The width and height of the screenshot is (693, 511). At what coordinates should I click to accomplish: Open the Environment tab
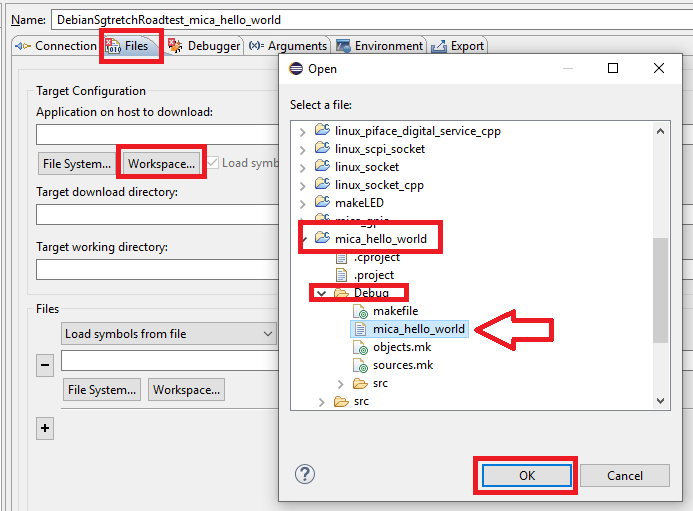(x=379, y=46)
